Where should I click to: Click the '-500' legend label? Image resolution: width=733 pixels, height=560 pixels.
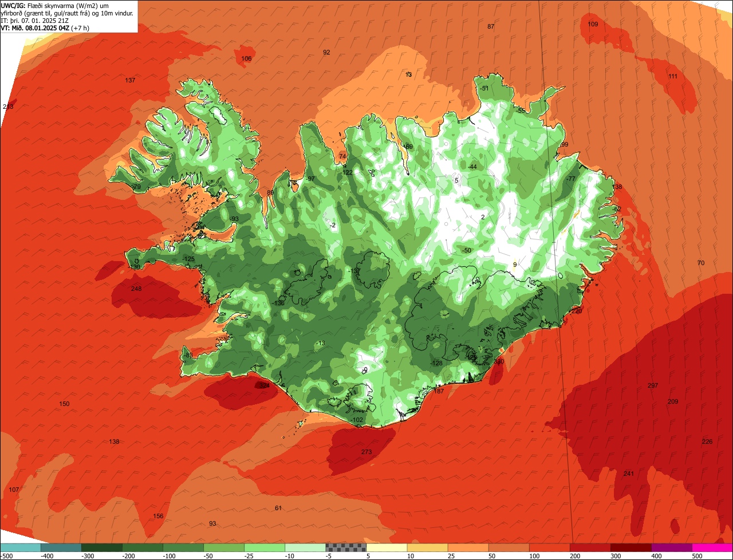(x=7, y=556)
